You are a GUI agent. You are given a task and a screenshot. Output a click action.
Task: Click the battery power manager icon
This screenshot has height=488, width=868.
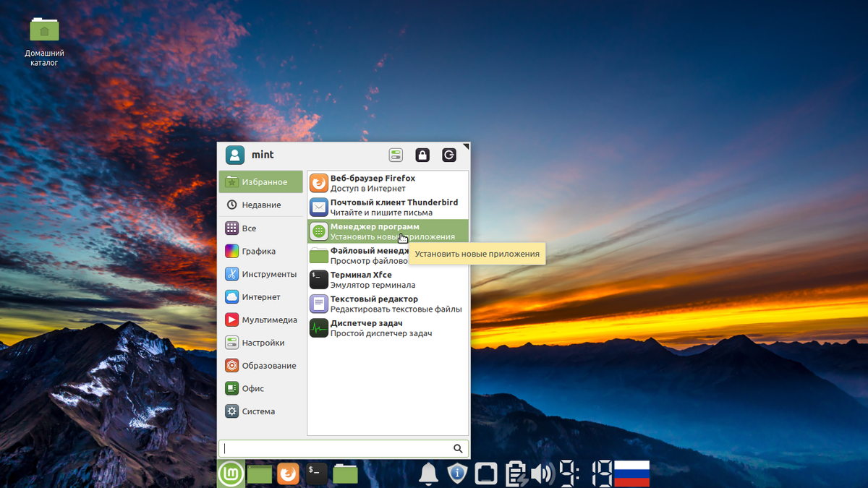[x=516, y=474]
